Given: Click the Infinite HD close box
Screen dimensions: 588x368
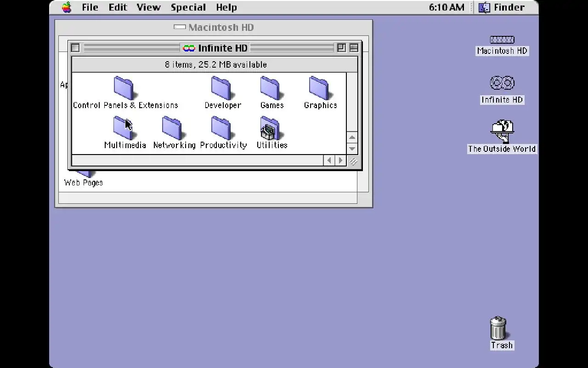Looking at the screenshot, I should [x=75, y=48].
